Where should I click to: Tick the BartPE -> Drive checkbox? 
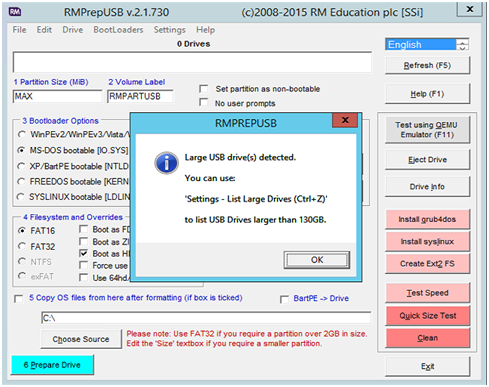[x=284, y=299]
